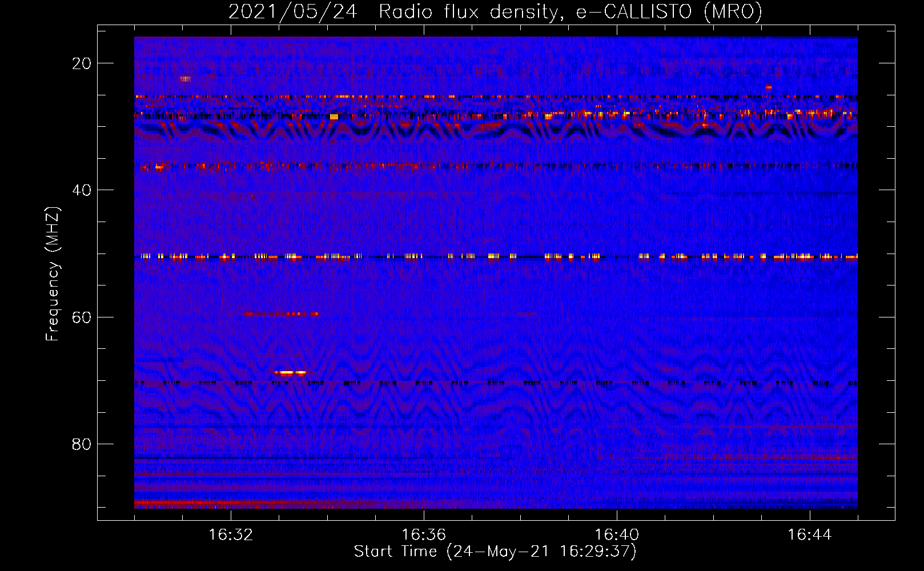
Task: Click the time tick label "16:36"
Action: (424, 535)
